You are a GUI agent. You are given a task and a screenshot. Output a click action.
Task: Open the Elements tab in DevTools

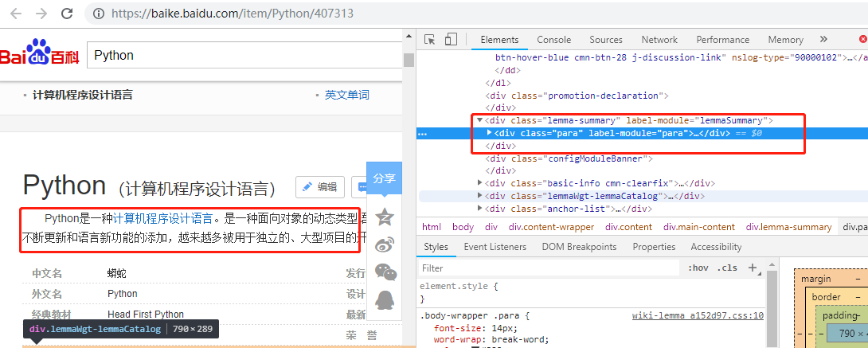pyautogui.click(x=499, y=40)
